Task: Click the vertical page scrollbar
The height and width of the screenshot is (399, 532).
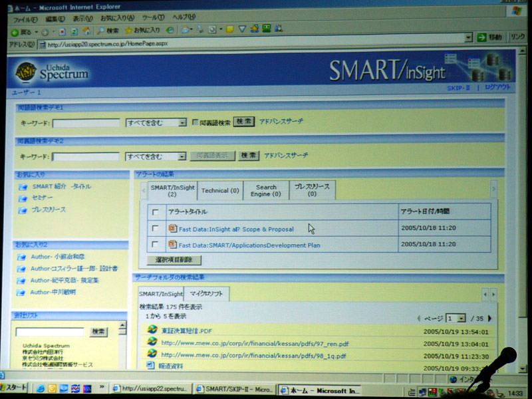Action: [522, 209]
